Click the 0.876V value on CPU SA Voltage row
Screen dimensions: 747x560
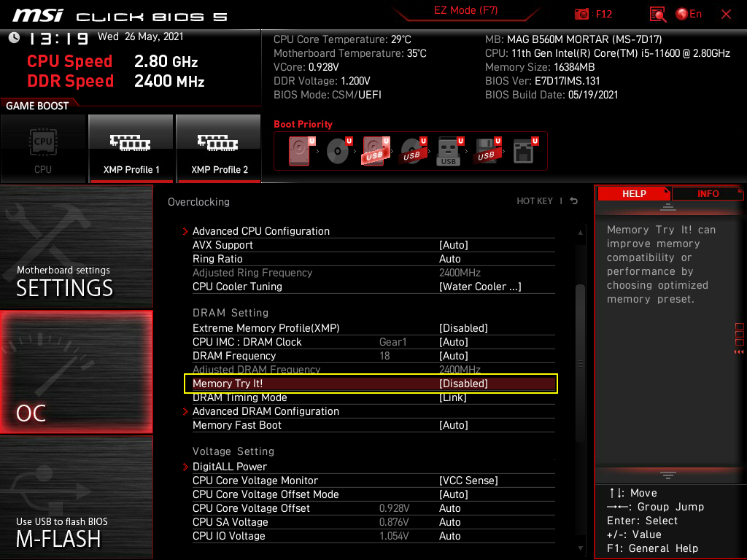tap(394, 522)
